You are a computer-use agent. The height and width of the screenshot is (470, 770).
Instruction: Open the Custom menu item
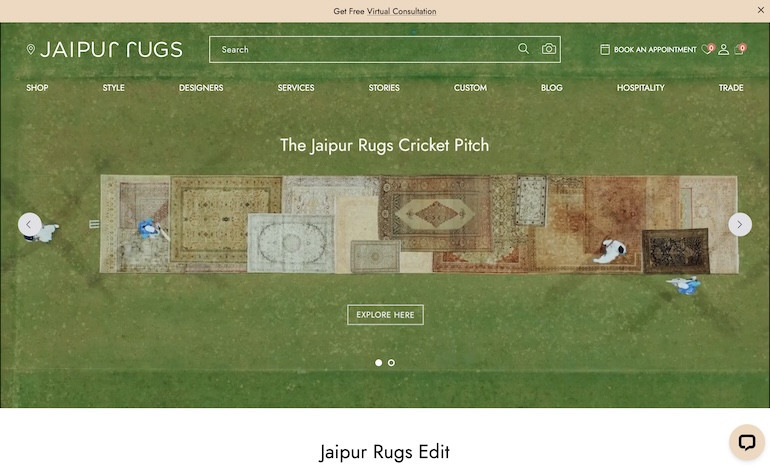click(x=470, y=88)
